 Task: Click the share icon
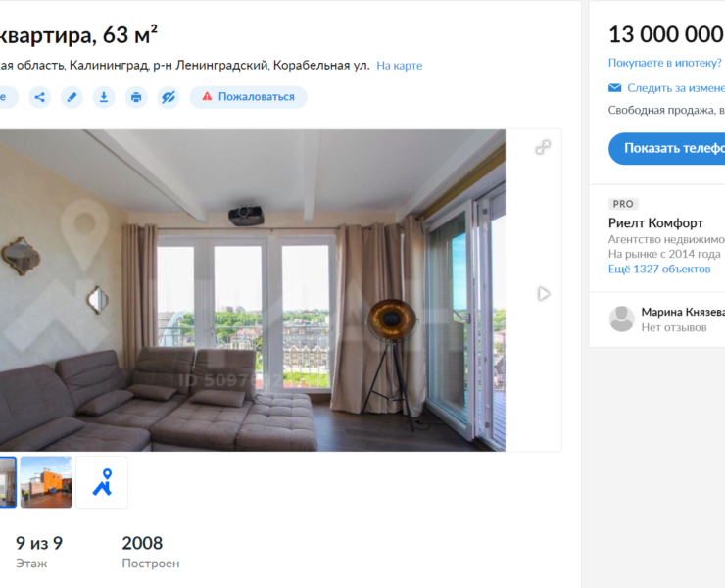(39, 97)
